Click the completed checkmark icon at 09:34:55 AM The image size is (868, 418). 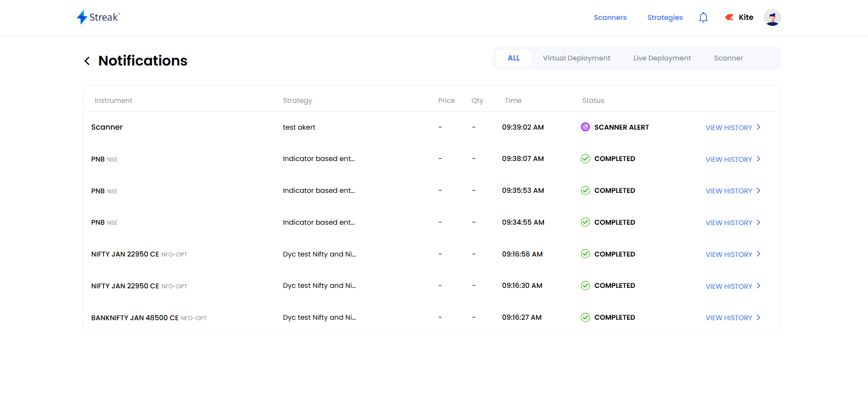click(585, 222)
